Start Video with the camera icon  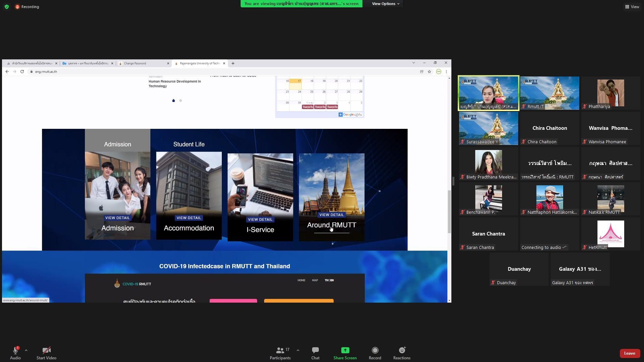coord(46,351)
